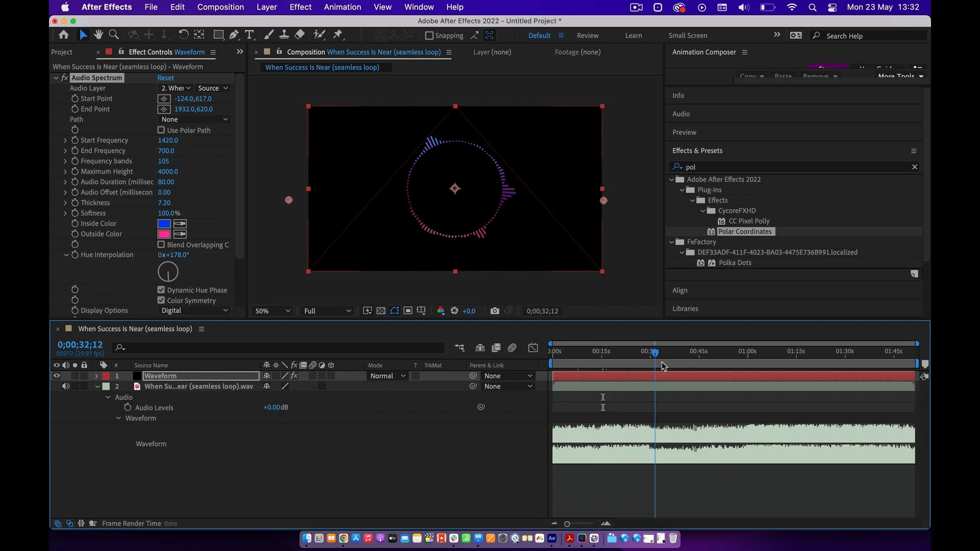Hide the Waveform layer using eye icon
The width and height of the screenshot is (980, 551).
click(57, 376)
